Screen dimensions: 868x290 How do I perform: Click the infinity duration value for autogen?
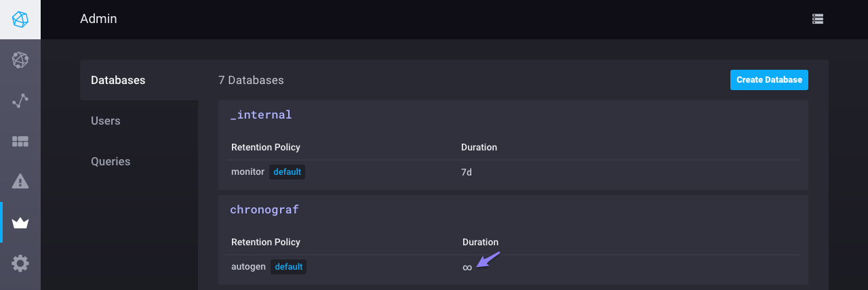467,268
